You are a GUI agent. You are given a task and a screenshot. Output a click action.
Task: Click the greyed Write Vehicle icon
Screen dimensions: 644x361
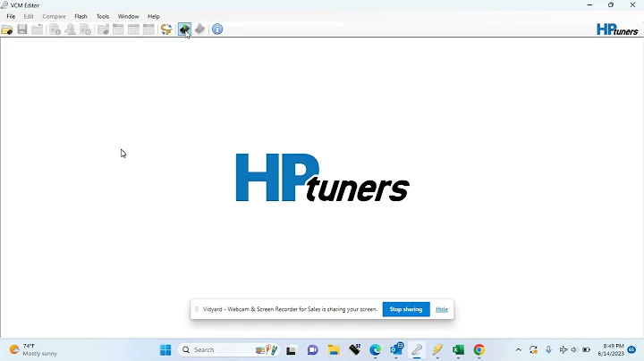pos(200,29)
